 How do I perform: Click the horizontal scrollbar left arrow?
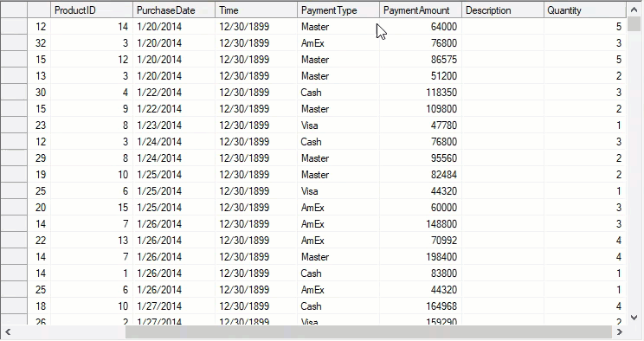coord(8,331)
